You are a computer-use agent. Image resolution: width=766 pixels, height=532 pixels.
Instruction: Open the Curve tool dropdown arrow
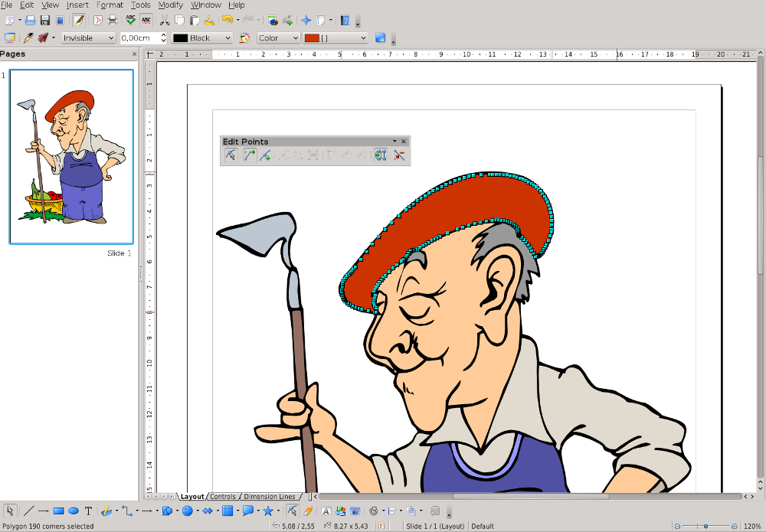[x=116, y=511]
